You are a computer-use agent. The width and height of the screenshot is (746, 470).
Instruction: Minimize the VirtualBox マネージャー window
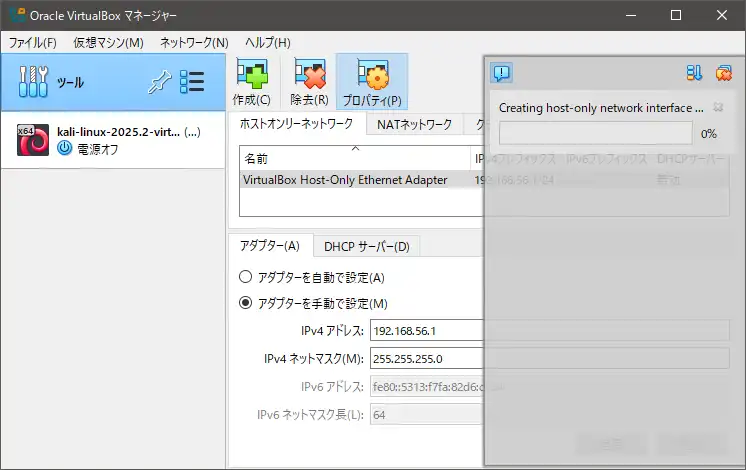pos(631,15)
